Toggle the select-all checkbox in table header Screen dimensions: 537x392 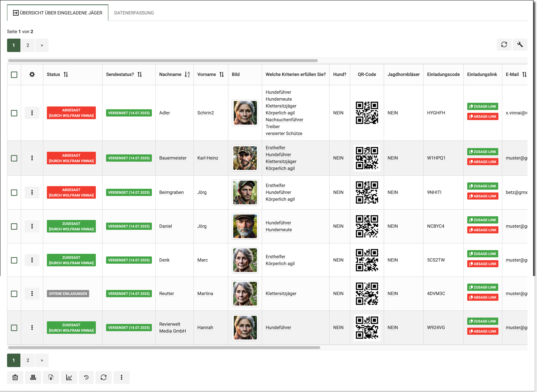pyautogui.click(x=14, y=75)
